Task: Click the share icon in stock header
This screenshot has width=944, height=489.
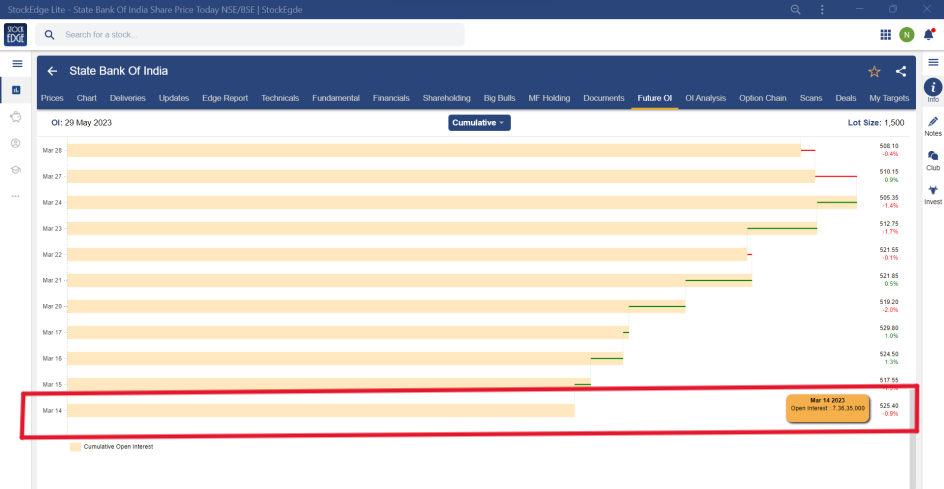Action: click(x=901, y=72)
